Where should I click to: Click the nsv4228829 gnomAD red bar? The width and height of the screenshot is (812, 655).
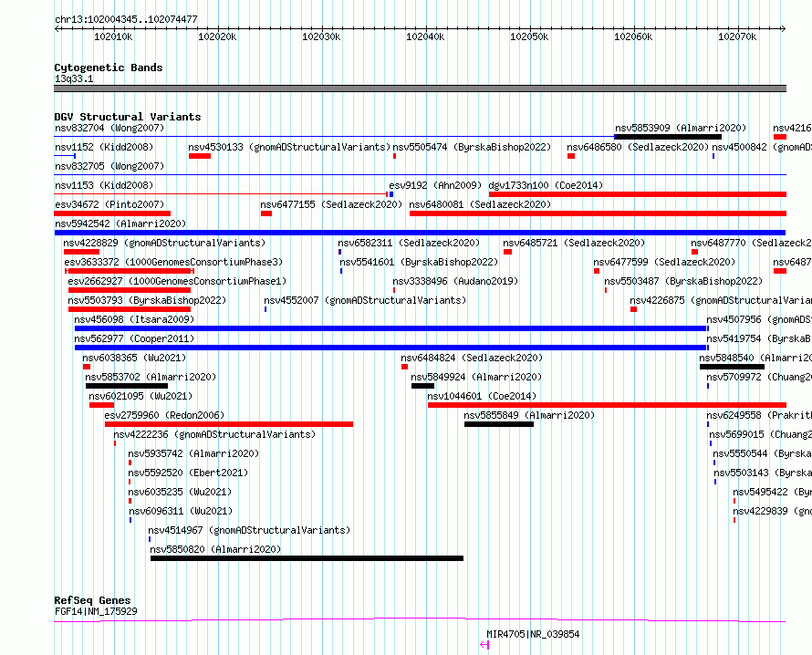point(82,252)
